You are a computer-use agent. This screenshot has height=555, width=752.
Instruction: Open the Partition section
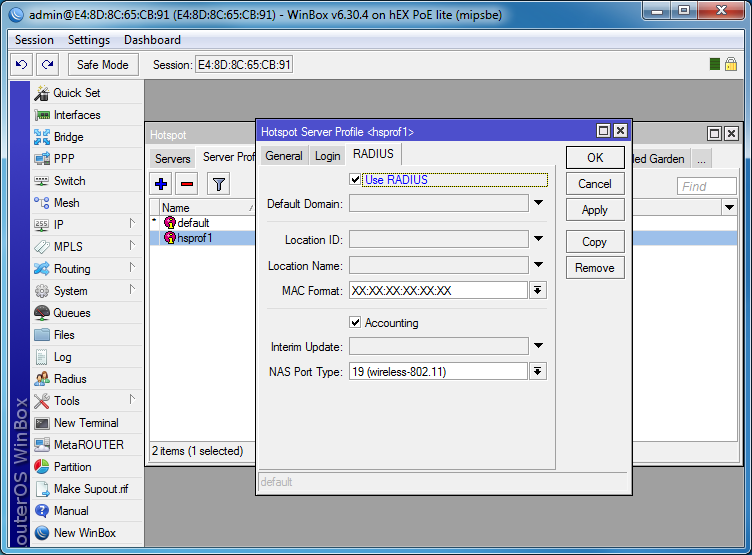87,467
